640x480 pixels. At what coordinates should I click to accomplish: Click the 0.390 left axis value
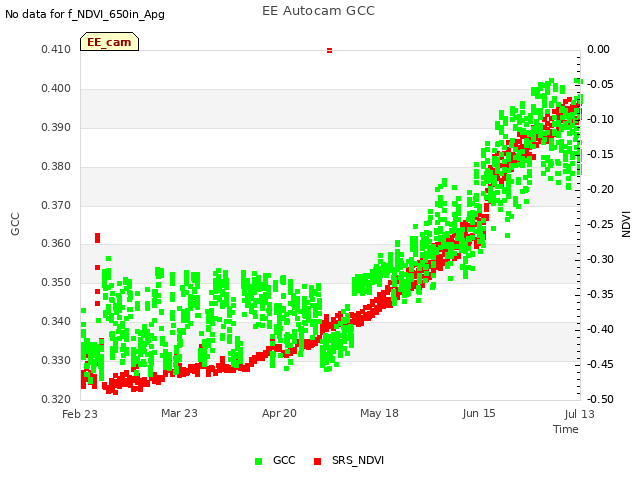(x=56, y=128)
